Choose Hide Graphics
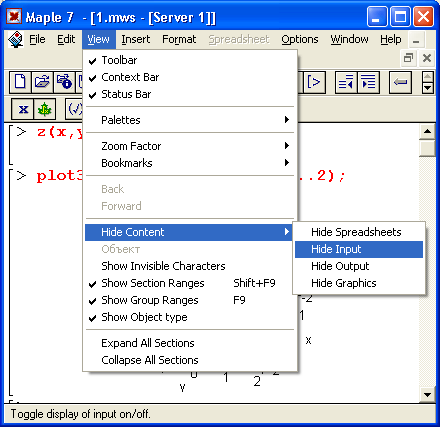The height and width of the screenshot is (427, 440). (x=359, y=283)
